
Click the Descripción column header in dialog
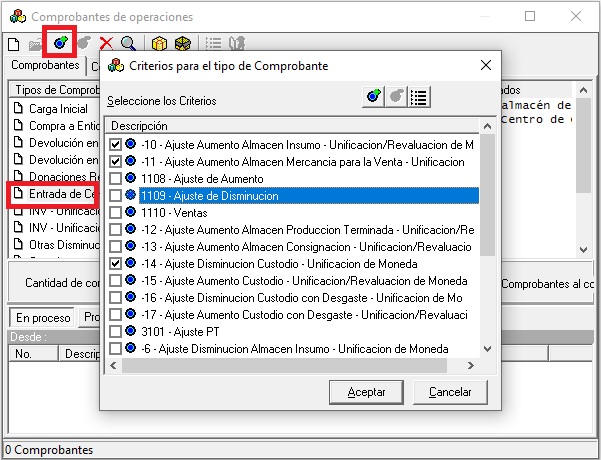pos(292,126)
